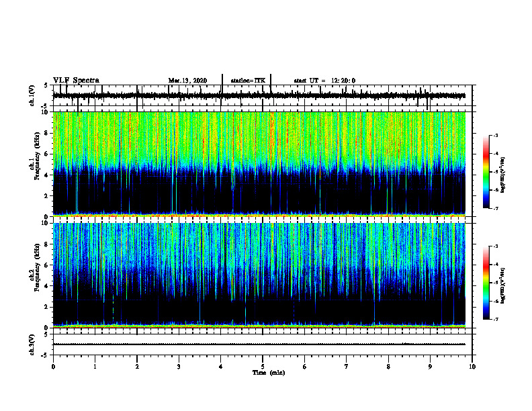Click the "8" tick on ch.2 frequency axis
Image resolution: width=532 pixels, height=411 pixels.
pyautogui.click(x=46, y=244)
